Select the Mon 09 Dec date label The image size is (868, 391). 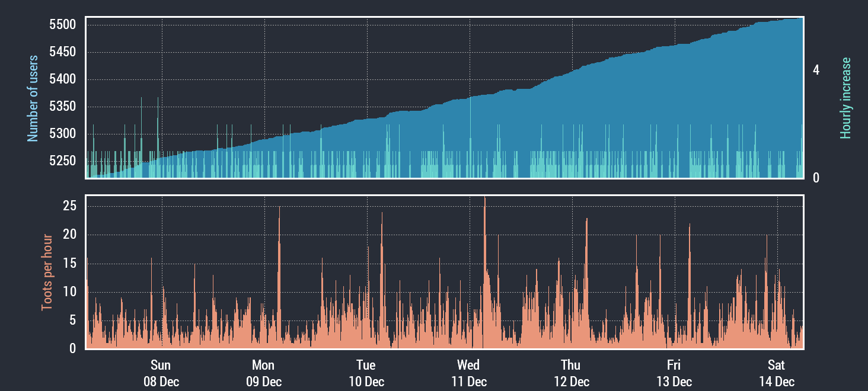263,373
